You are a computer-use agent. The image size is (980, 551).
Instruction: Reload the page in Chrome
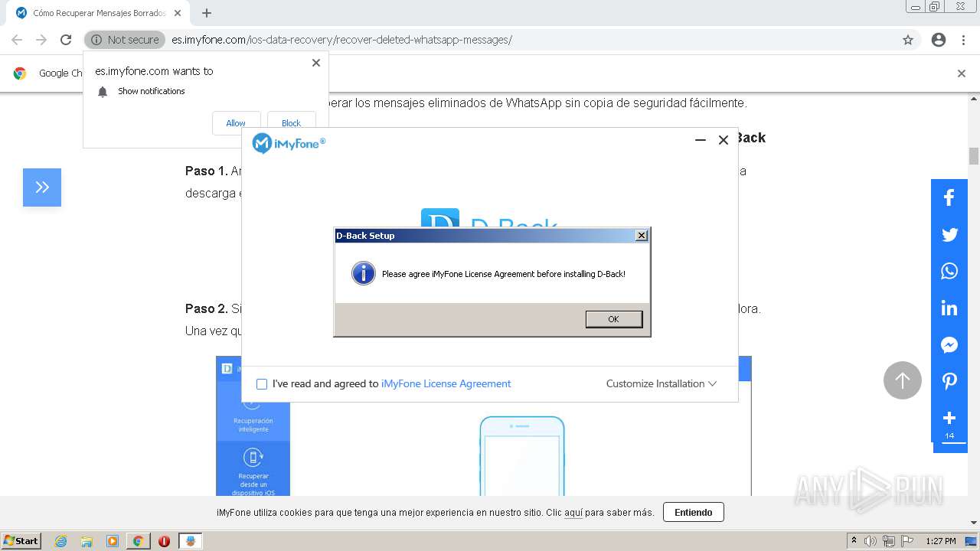(x=66, y=40)
